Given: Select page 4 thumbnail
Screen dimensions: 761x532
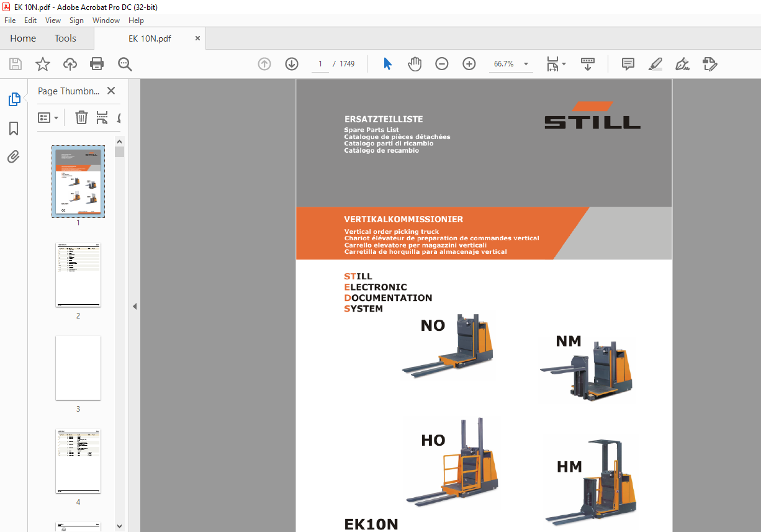Looking at the screenshot, I should click(x=78, y=461).
